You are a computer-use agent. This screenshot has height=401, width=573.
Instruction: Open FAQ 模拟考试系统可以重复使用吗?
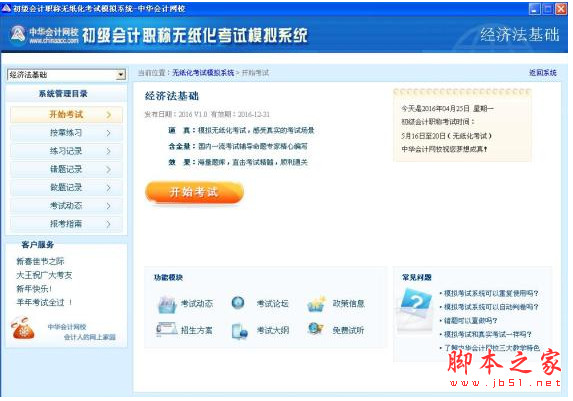click(491, 294)
